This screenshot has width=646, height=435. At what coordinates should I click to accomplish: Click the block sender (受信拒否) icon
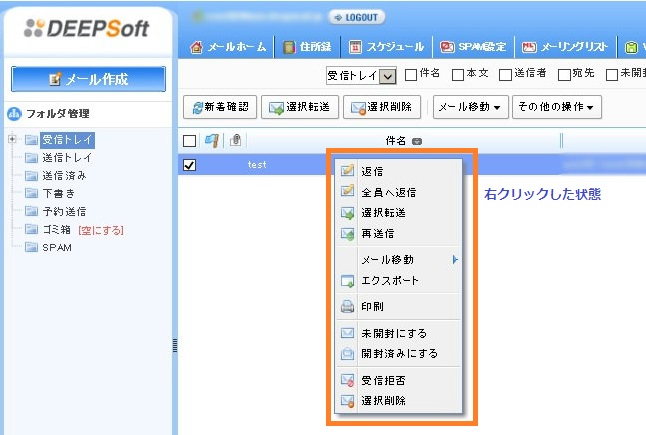(347, 380)
